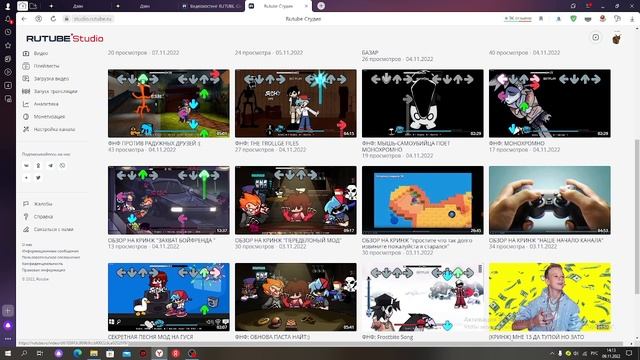
Task: Open the taskbar clock and date
Action: point(611,353)
